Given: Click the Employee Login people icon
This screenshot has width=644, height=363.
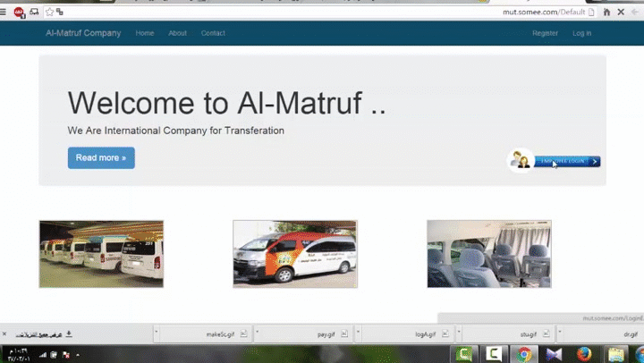Looking at the screenshot, I should click(x=520, y=161).
